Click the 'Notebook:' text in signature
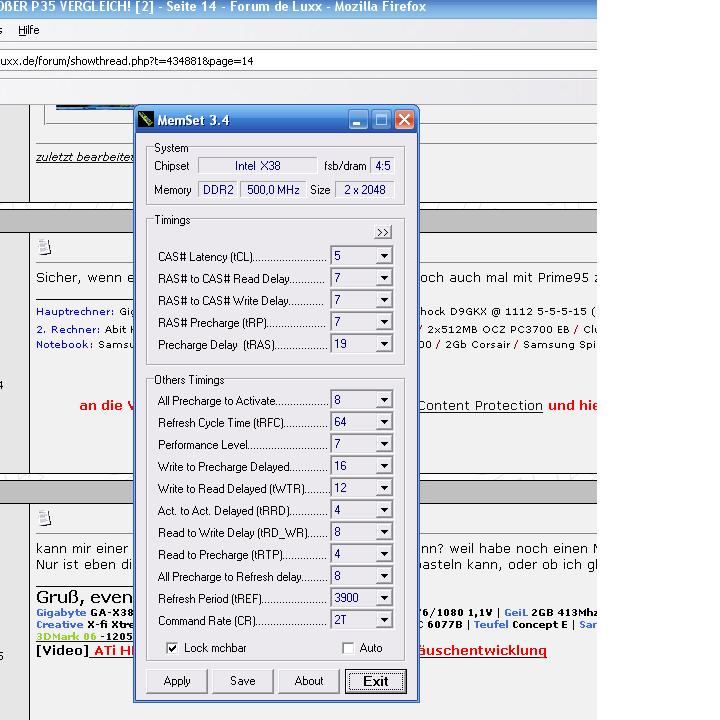This screenshot has height=720, width=720. [x=65, y=344]
